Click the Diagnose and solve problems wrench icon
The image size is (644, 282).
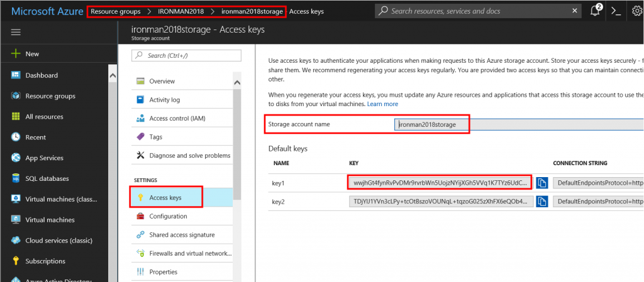(x=140, y=155)
